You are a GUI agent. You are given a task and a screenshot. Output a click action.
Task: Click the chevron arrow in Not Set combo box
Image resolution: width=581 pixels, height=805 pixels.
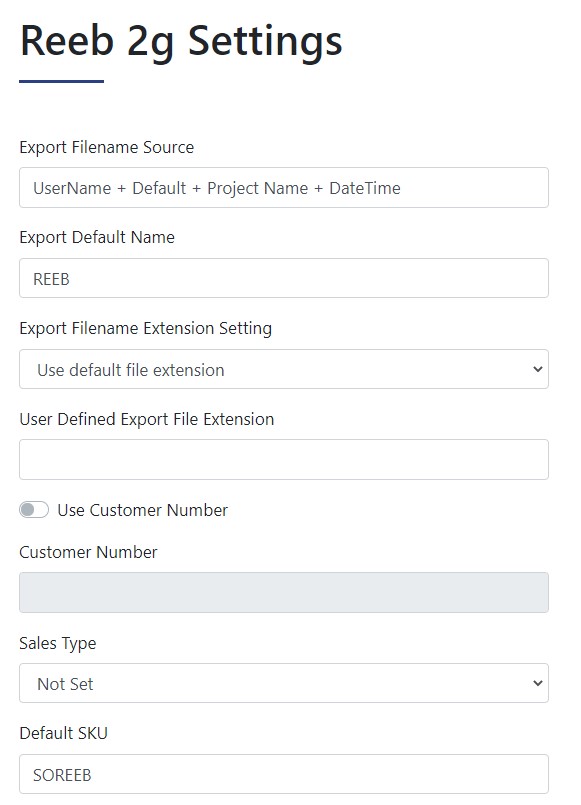(x=537, y=683)
